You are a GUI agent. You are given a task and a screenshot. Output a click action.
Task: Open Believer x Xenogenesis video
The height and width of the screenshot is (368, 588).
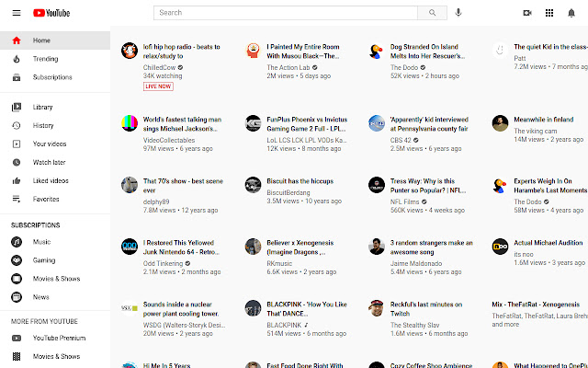pos(300,247)
